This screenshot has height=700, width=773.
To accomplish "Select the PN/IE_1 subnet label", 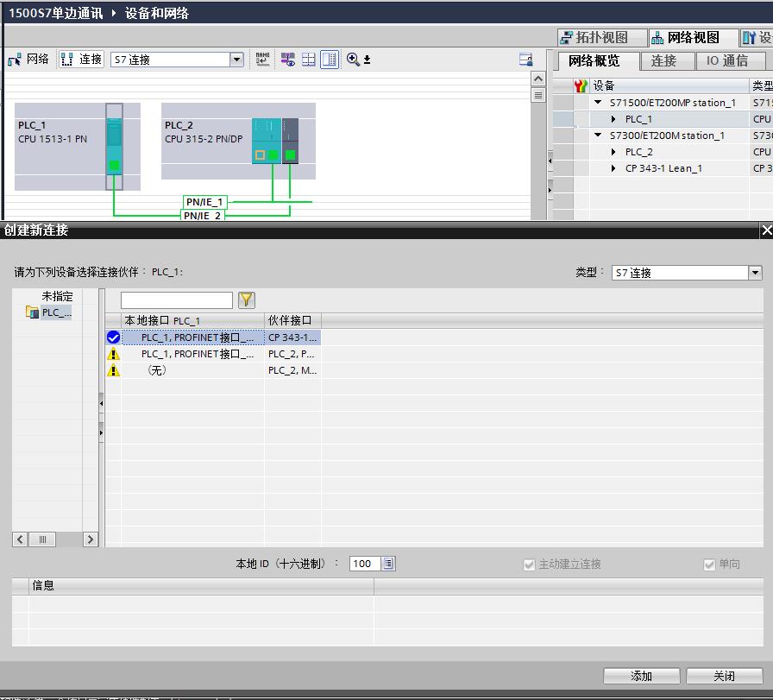I will point(204,202).
